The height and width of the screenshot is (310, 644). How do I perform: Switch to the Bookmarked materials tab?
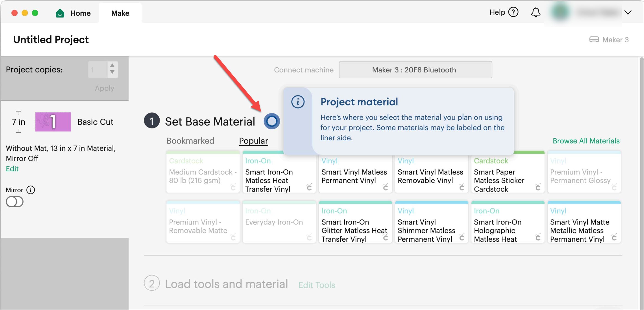click(x=190, y=141)
